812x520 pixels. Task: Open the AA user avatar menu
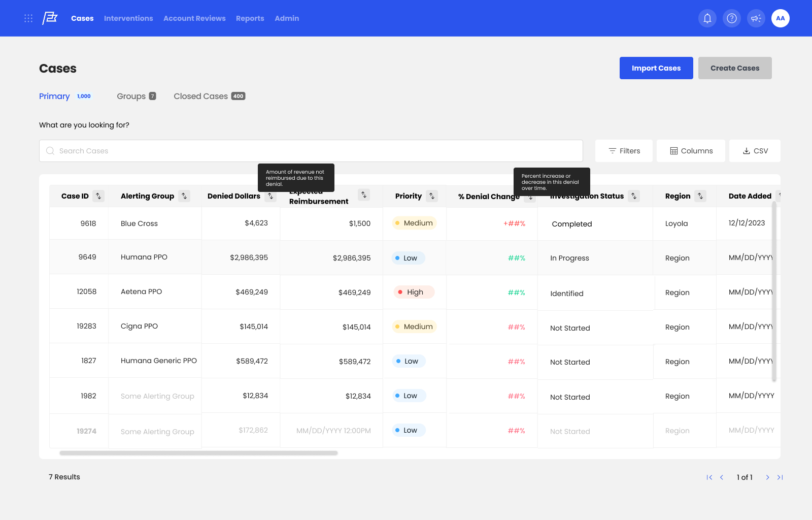(781, 18)
